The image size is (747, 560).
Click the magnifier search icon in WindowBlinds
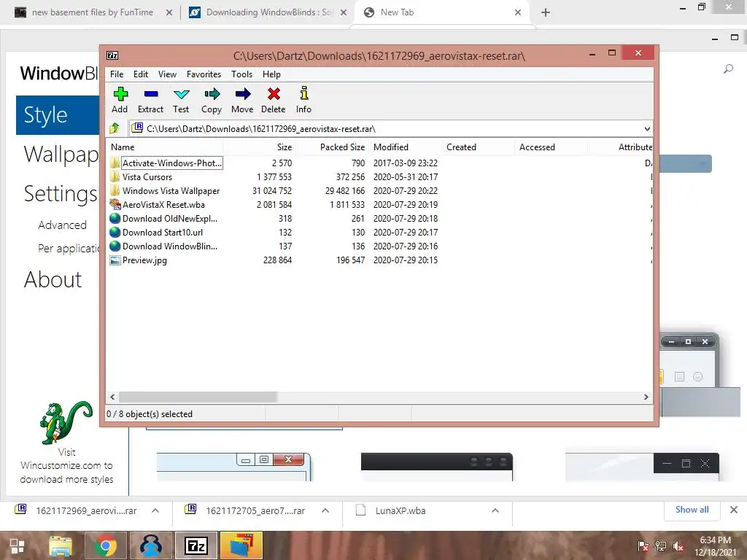(729, 69)
